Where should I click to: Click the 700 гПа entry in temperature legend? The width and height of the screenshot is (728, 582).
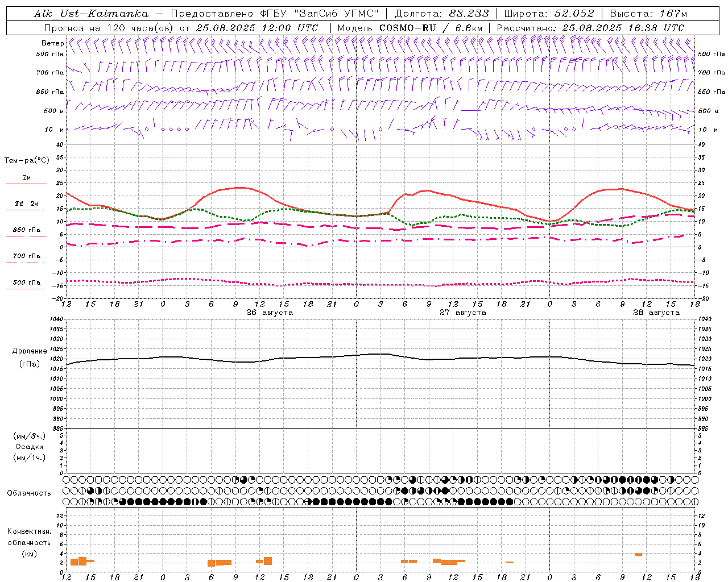[x=27, y=256]
